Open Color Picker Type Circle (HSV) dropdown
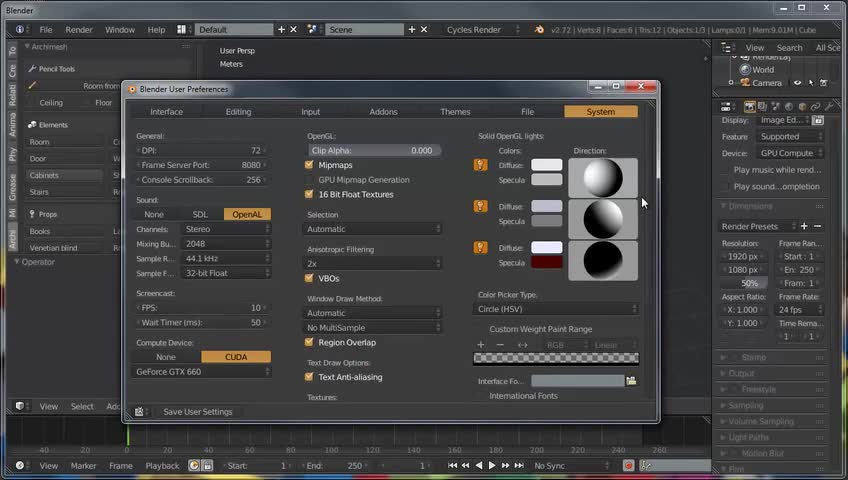The image size is (848, 480). [x=556, y=309]
